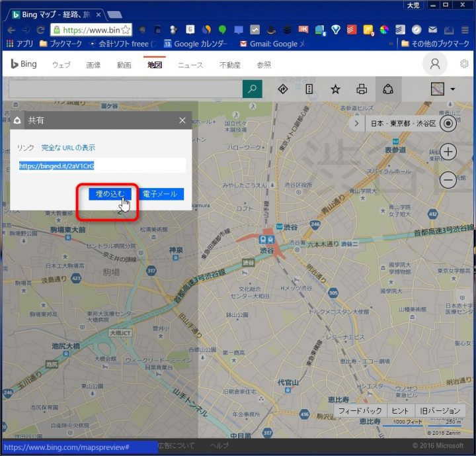476x456 pixels.
Task: Open the ブックマーク folder
Action: tap(61, 44)
